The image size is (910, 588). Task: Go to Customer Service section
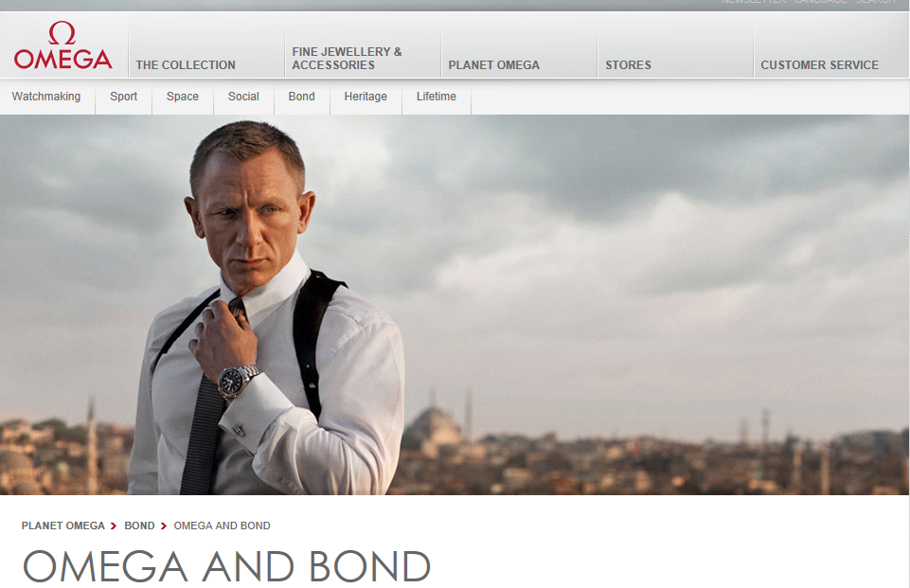click(819, 65)
